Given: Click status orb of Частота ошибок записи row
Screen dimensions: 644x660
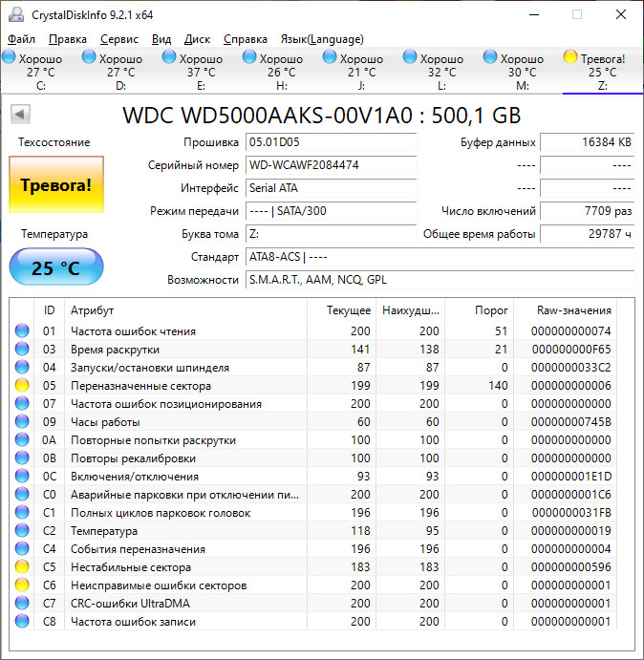Looking at the screenshot, I should point(22,621).
